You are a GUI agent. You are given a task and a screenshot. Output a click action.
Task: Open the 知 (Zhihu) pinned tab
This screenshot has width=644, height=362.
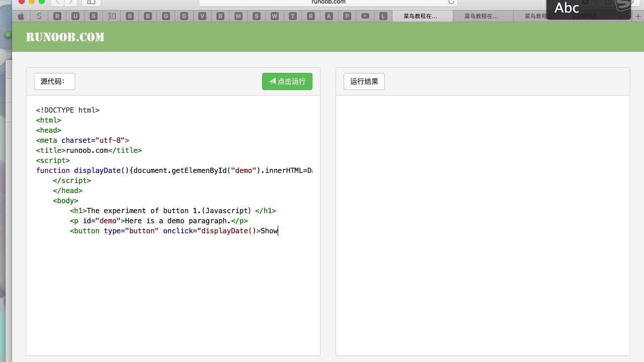(x=112, y=16)
